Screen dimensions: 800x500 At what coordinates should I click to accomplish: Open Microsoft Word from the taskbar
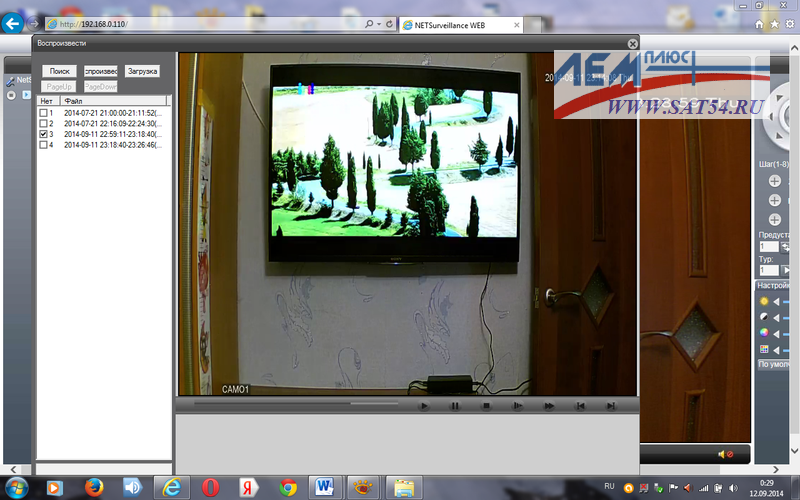pyautogui.click(x=324, y=488)
